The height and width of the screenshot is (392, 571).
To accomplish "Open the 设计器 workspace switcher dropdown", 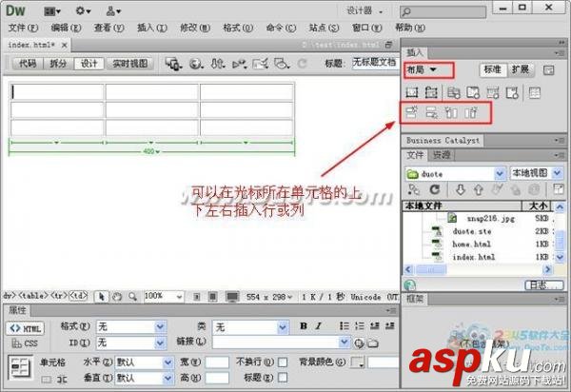I will pos(364,11).
